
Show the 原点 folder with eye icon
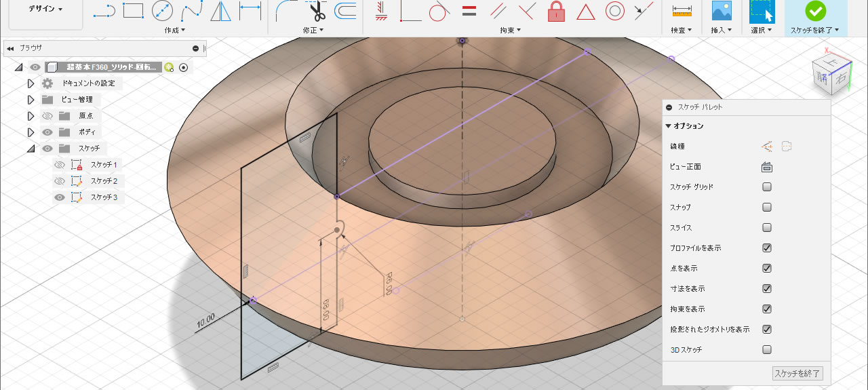47,116
